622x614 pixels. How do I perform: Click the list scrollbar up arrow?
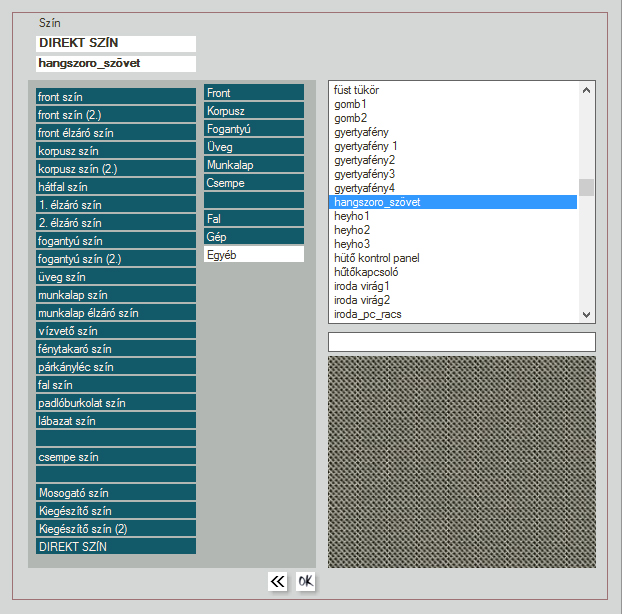(586, 90)
